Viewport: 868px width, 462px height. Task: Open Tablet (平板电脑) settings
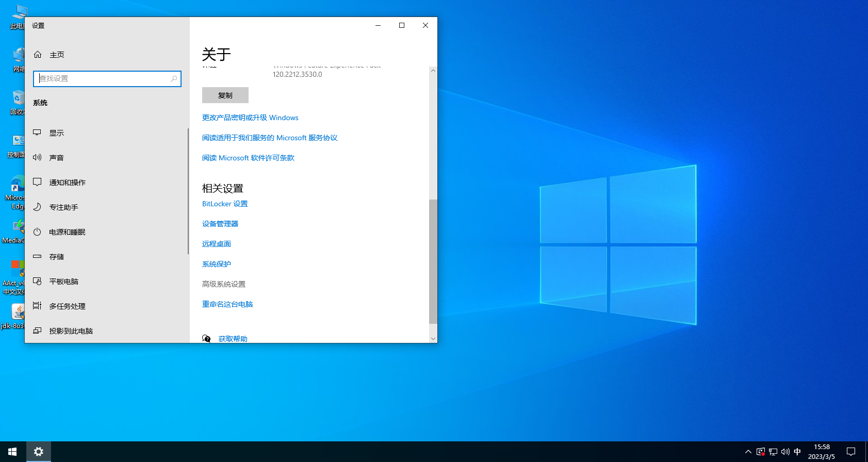107,282
